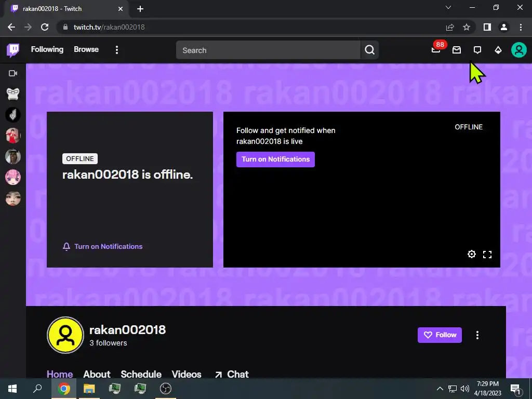Open the gorilla avatar channel in sidebar
The width and height of the screenshot is (532, 399).
[13, 94]
